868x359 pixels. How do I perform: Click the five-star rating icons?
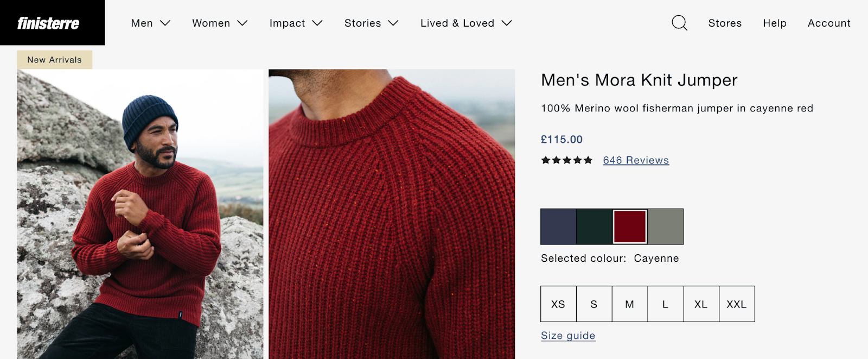566,160
